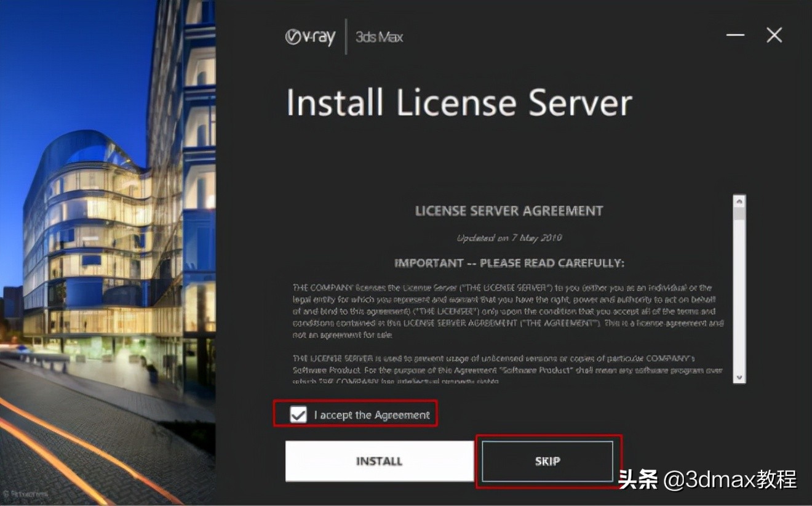The width and height of the screenshot is (812, 506).
Task: Click the Install License Server title
Action: pyautogui.click(x=458, y=102)
